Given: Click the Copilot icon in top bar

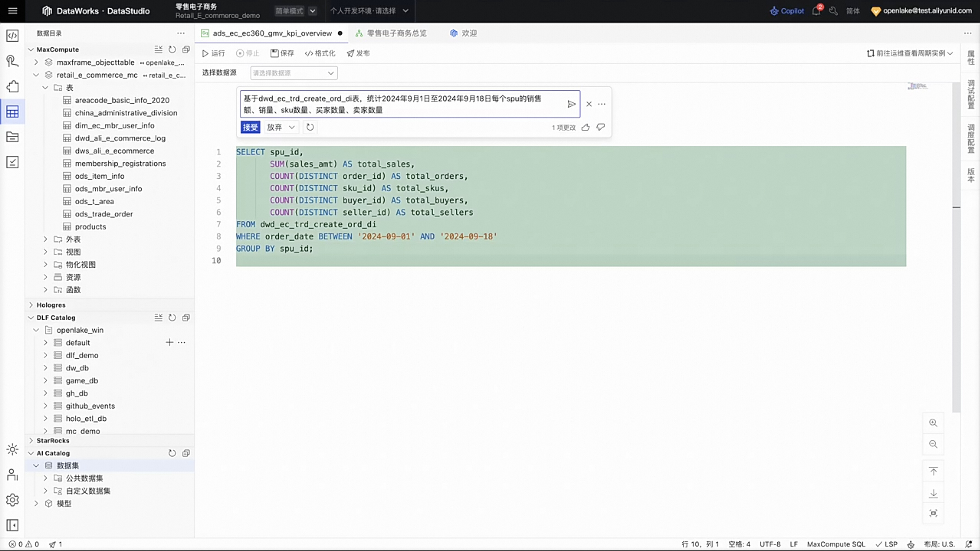Looking at the screenshot, I should pyautogui.click(x=775, y=11).
